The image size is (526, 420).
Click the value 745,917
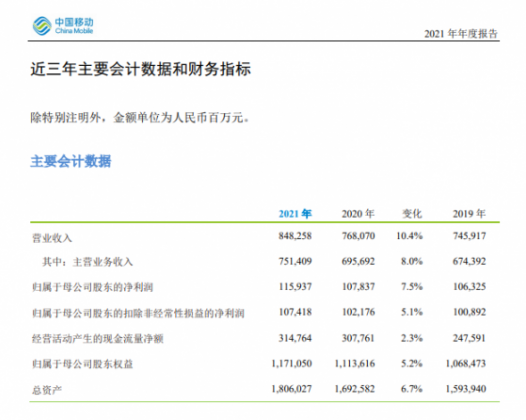469,236
